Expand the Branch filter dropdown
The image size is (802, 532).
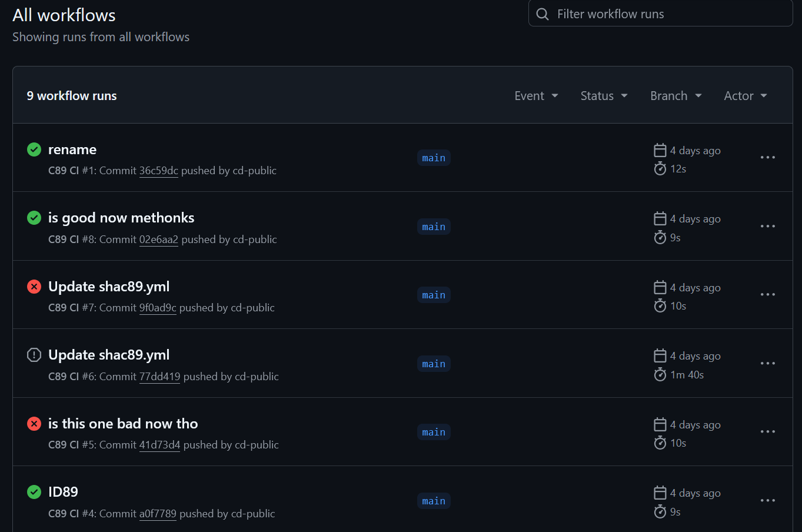[675, 96]
